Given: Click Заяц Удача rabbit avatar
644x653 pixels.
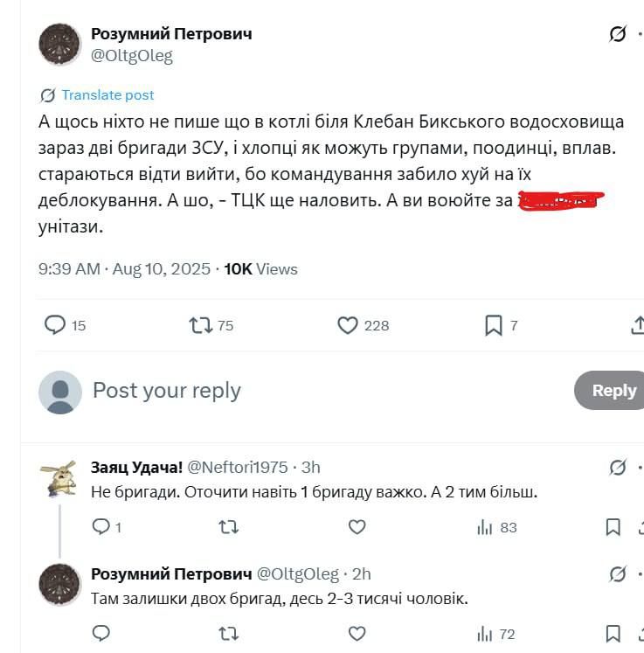Looking at the screenshot, I should pos(59,479).
